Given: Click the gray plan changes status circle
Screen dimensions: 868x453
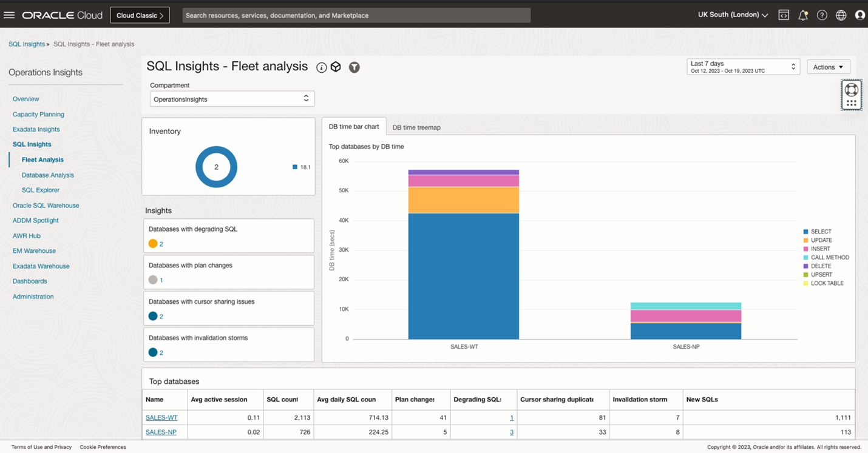Looking at the screenshot, I should coord(153,280).
